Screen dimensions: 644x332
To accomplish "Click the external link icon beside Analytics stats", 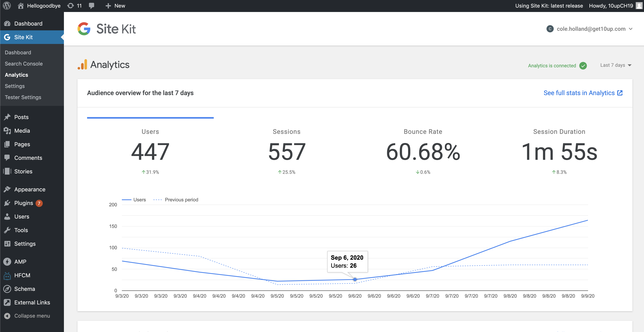I will pyautogui.click(x=620, y=93).
